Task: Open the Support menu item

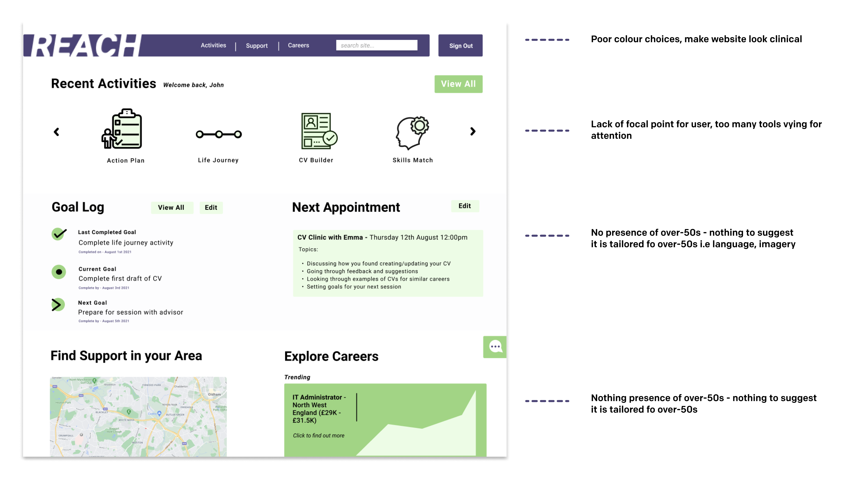Action: (257, 45)
